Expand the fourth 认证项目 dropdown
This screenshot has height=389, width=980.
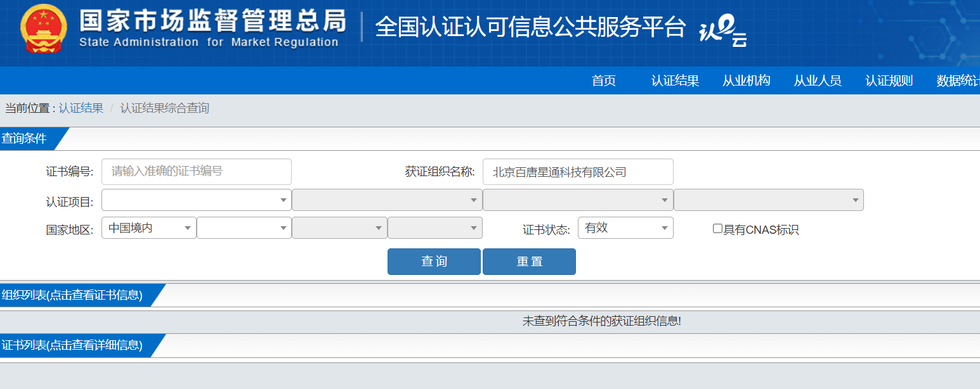769,200
